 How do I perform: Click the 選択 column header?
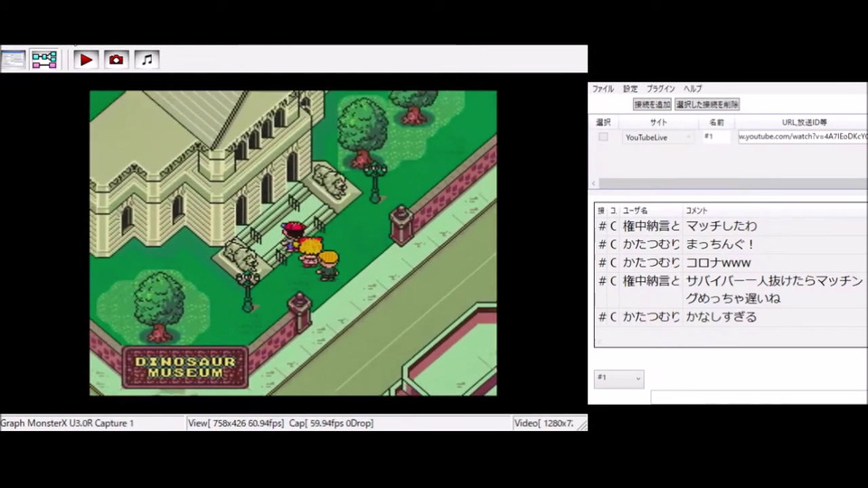(x=603, y=122)
